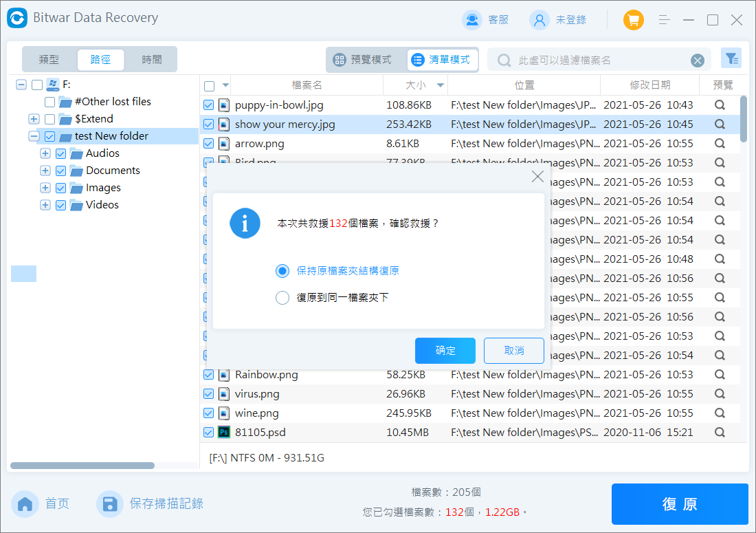Switch to the 類型 (type) tab

pyautogui.click(x=49, y=60)
